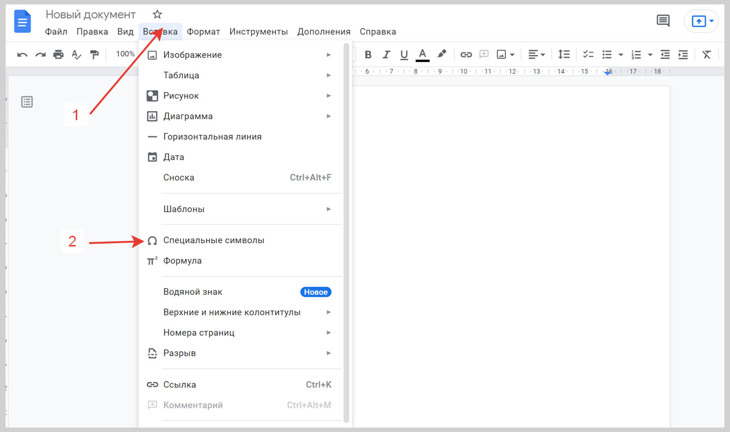The height and width of the screenshot is (432, 730).
Task: Open the numbered list options arrow
Action: coord(650,55)
